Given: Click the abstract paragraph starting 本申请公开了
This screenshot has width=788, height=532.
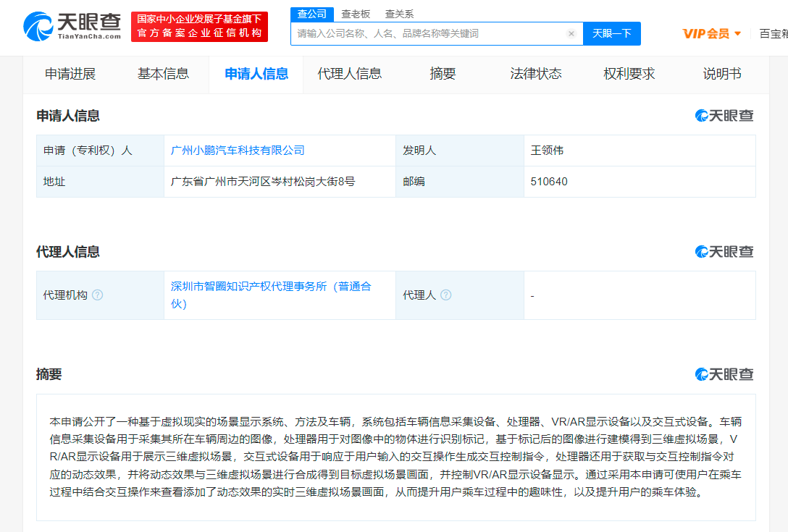Looking at the screenshot, I should (x=395, y=457).
